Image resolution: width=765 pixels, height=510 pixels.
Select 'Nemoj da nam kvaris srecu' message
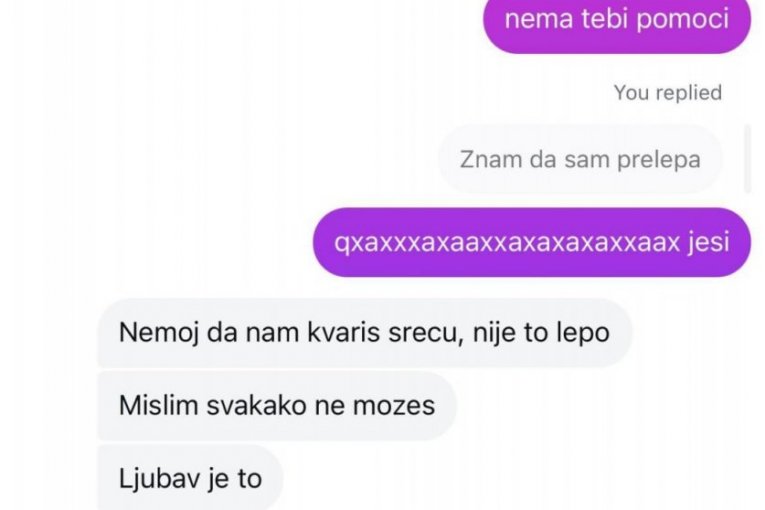[365, 333]
